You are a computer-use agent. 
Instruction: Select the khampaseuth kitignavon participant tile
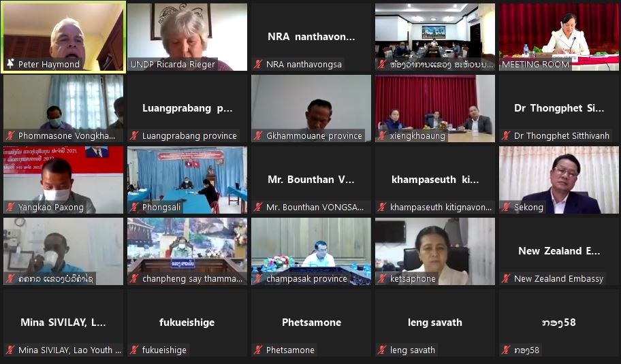[435, 180]
